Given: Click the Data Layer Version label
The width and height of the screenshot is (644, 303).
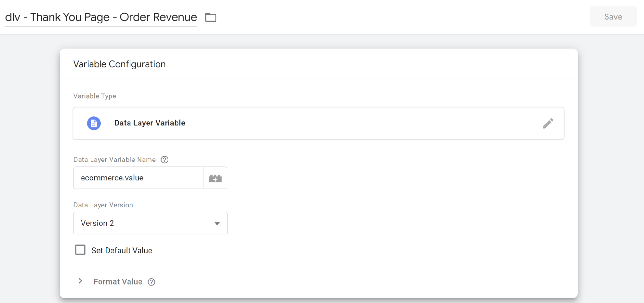Looking at the screenshot, I should pyautogui.click(x=103, y=205).
